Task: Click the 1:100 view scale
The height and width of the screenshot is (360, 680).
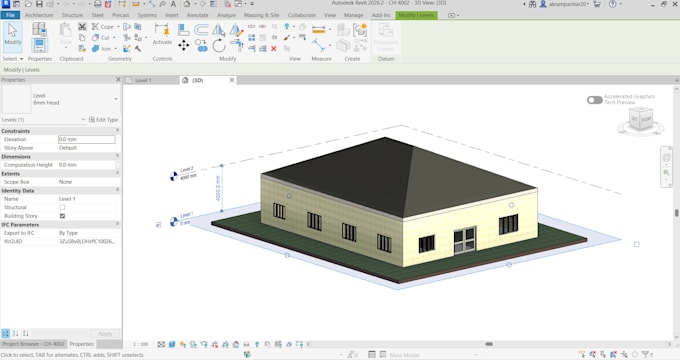Action: click(141, 344)
